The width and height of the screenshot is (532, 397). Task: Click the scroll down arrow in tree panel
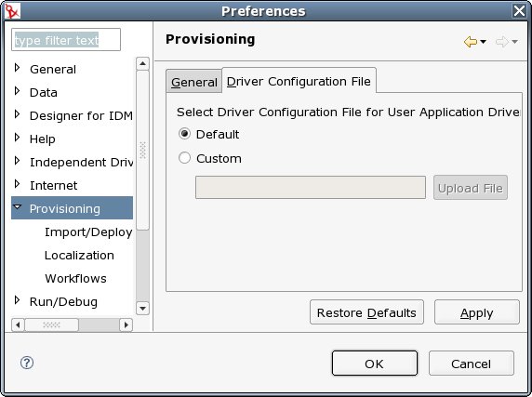(x=142, y=308)
